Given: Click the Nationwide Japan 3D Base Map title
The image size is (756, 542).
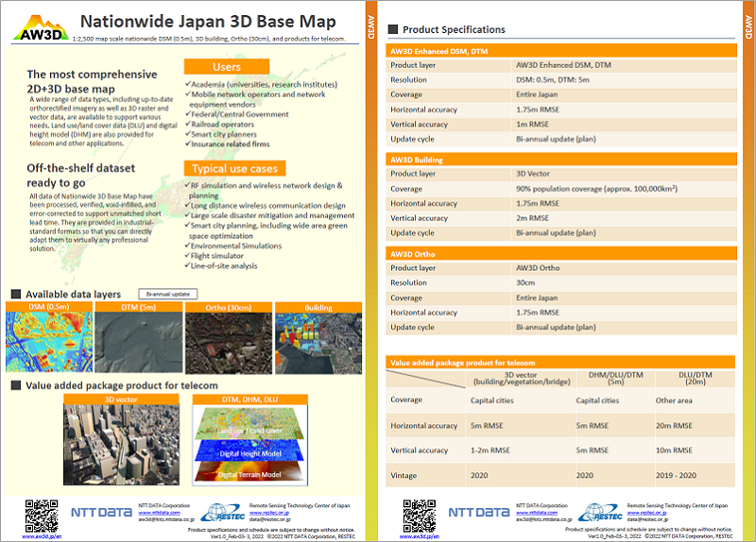Looking at the screenshot, I should pyautogui.click(x=208, y=21).
